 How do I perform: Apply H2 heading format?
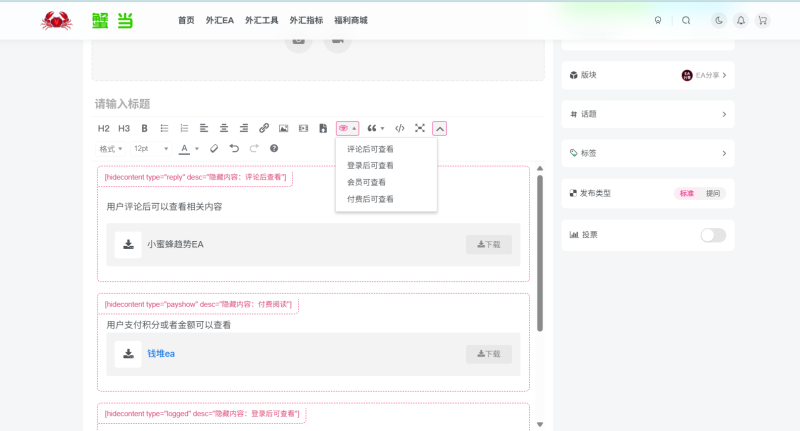tap(104, 129)
